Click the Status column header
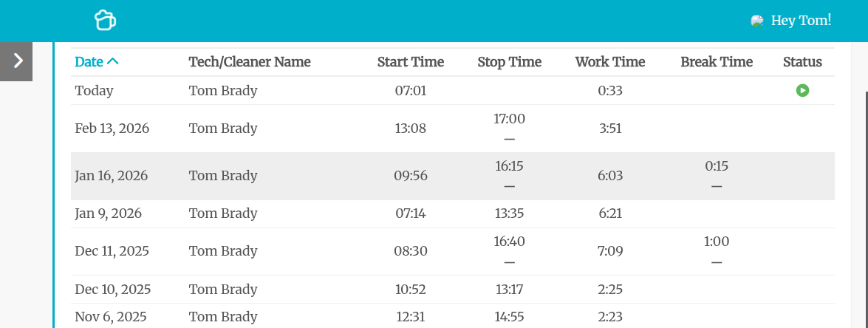The width and height of the screenshot is (868, 328). click(802, 62)
